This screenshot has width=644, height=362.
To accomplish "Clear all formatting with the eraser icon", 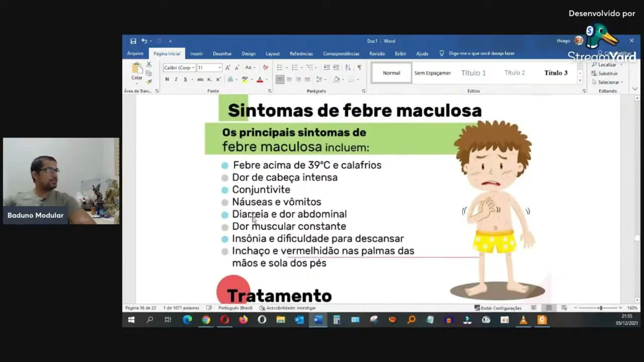I will 265,68.
